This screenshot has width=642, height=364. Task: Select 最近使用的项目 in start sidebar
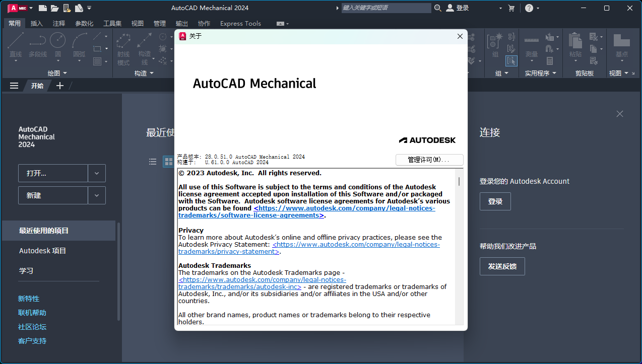click(x=58, y=231)
